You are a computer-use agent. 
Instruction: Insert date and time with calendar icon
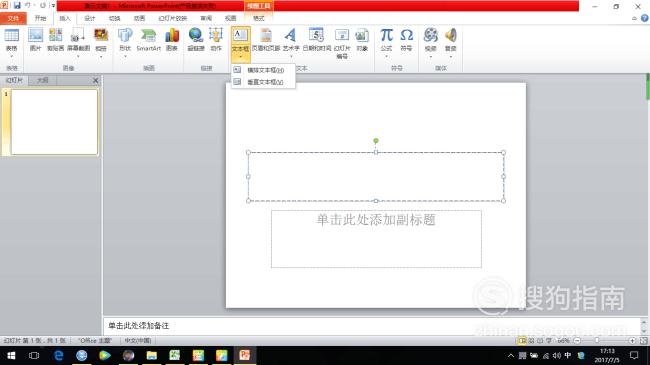click(x=316, y=35)
